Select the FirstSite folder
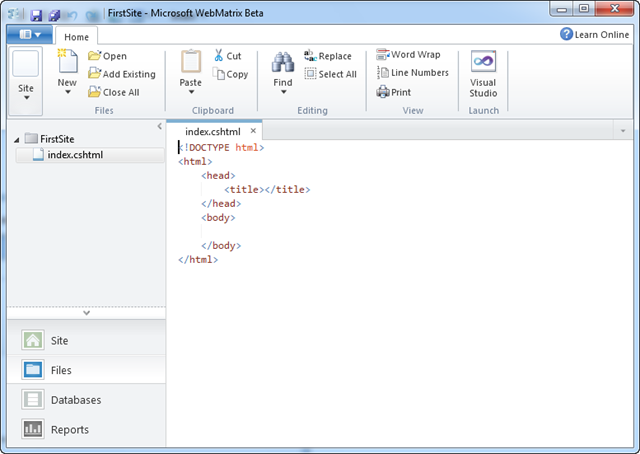640x454 pixels. click(49, 139)
